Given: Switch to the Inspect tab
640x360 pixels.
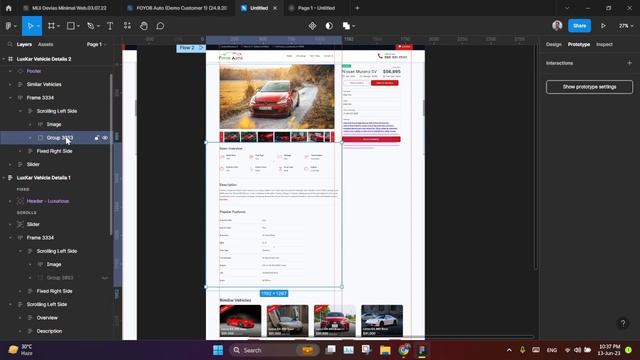Looking at the screenshot, I should pos(604,44).
